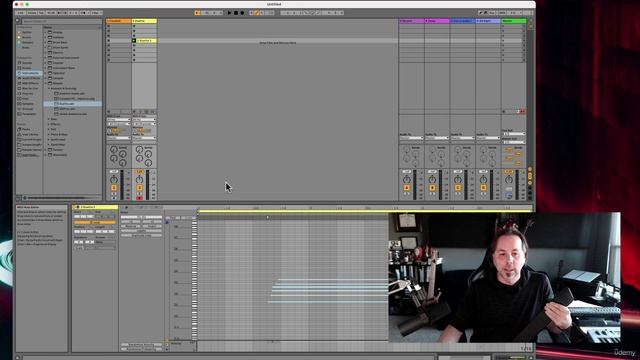Expand the Drum Rack folder in browser
640x360 pixels.
(x=46, y=42)
